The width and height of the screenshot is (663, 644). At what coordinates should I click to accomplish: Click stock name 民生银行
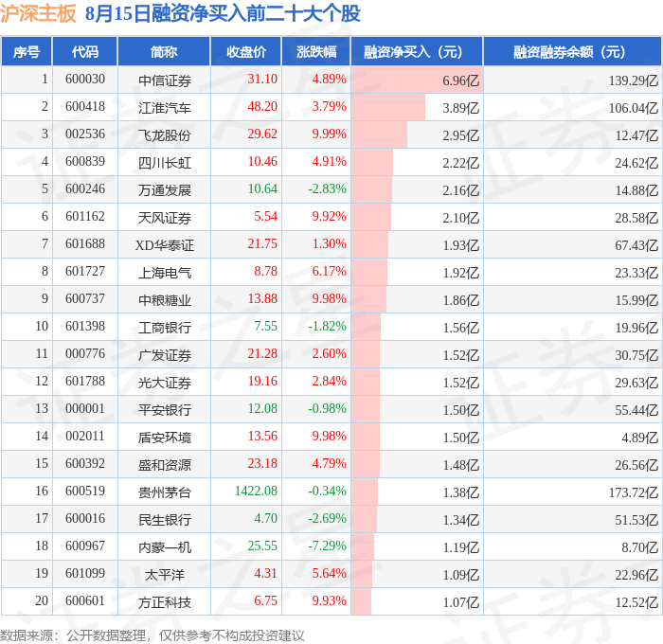pyautogui.click(x=165, y=520)
